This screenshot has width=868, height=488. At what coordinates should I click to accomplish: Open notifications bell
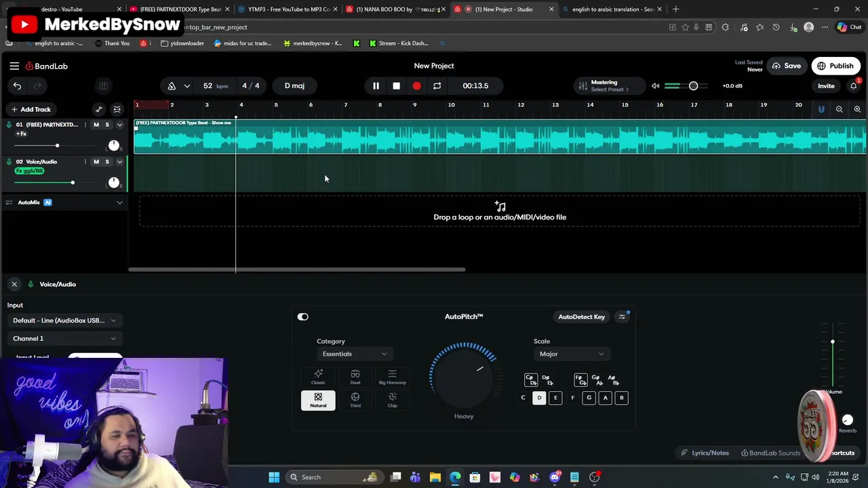click(x=853, y=86)
